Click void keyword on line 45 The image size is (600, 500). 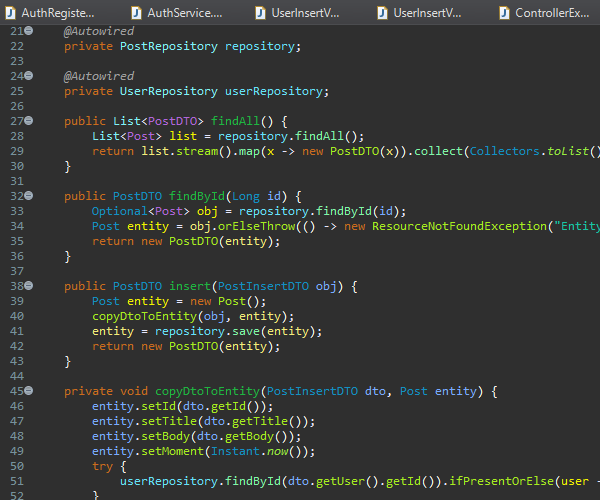(x=134, y=391)
